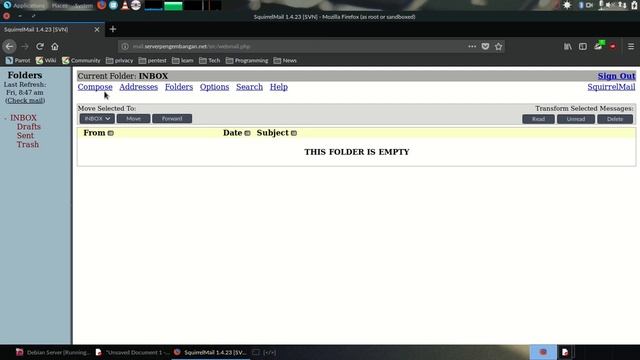
Task: Open the Programming bookmarks folder
Action: coord(247,60)
